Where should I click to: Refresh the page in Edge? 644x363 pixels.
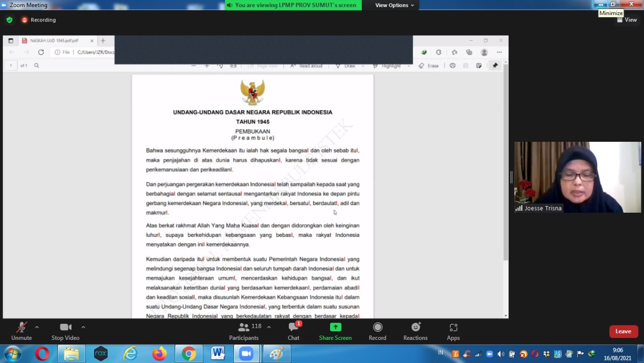tap(41, 52)
